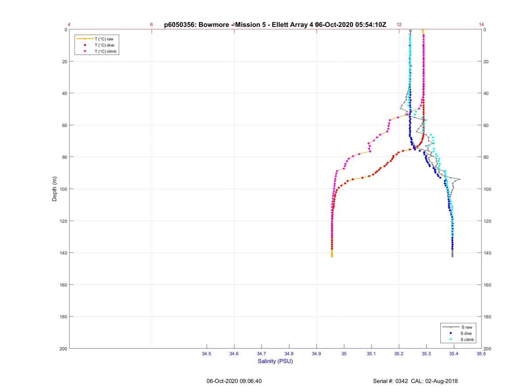The image size is (532, 392).
Task: Select the 'T (°C) climb' legend label
Action: click(106, 51)
